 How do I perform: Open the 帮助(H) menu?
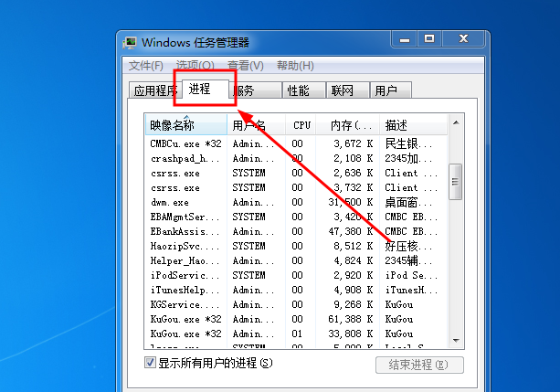coord(295,66)
